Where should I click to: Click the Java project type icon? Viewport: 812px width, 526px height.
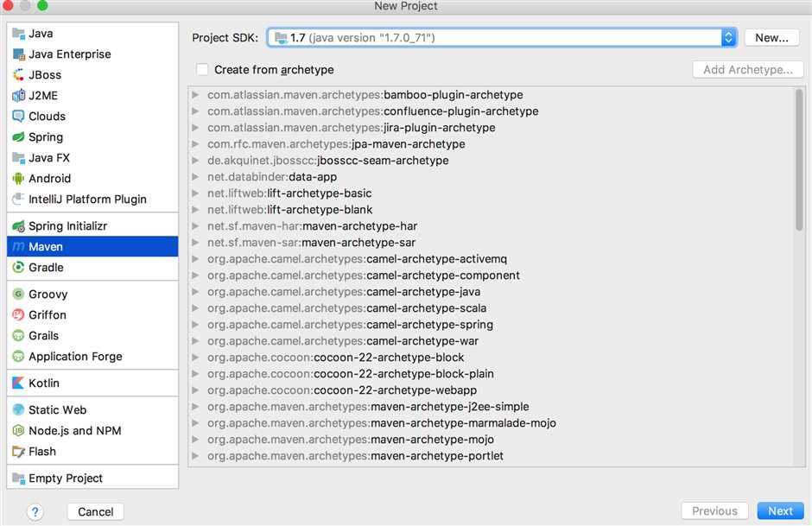18,34
